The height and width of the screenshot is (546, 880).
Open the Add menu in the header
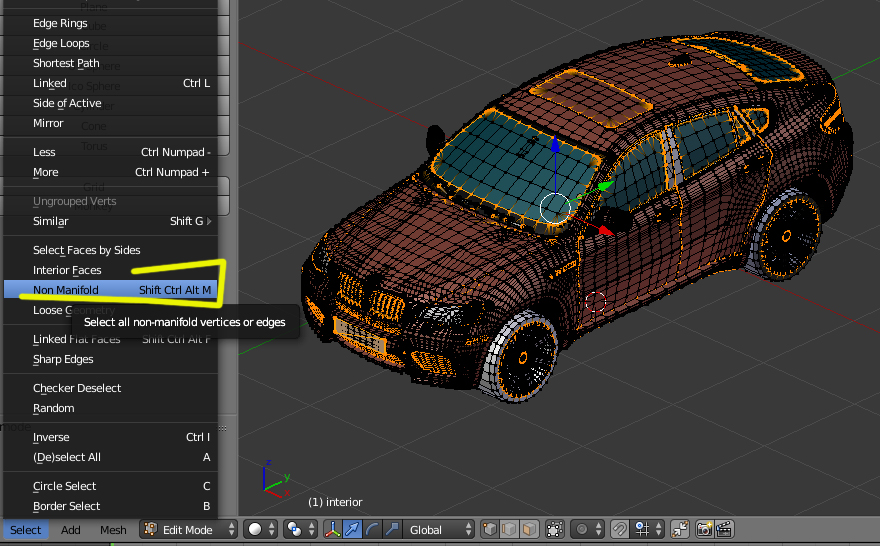71,530
